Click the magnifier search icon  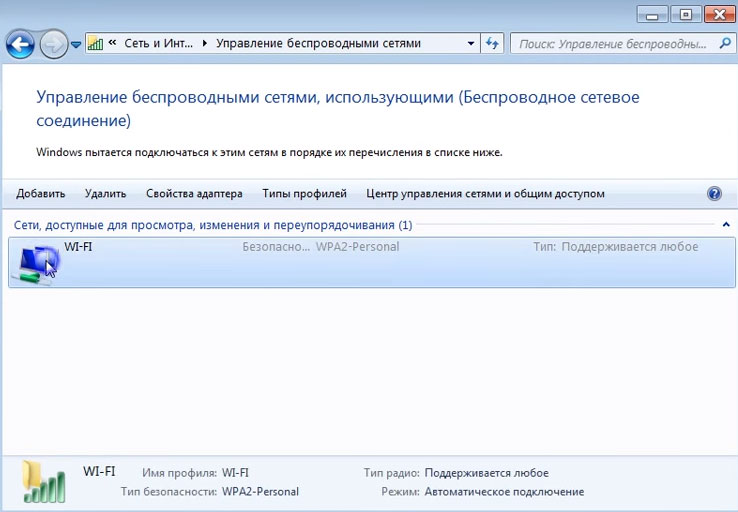pyautogui.click(x=725, y=43)
